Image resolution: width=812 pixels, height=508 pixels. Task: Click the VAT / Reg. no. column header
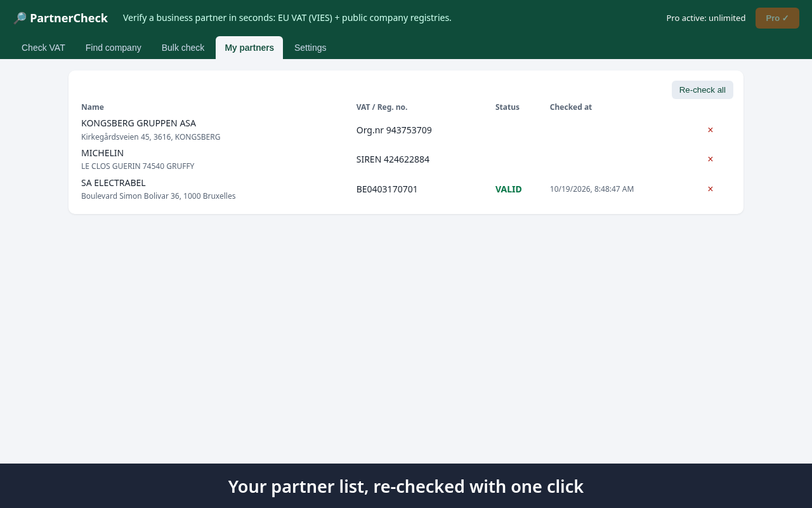[382, 107]
